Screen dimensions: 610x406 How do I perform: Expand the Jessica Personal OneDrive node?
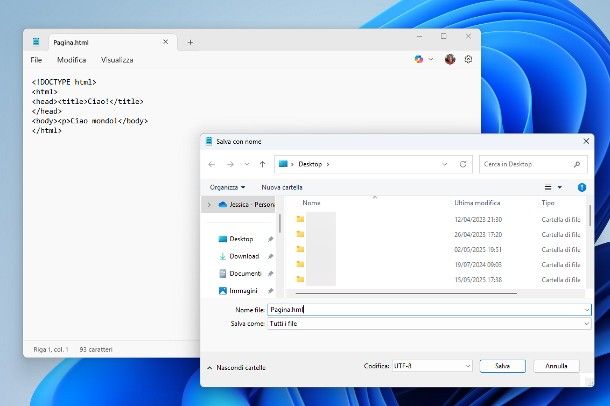point(209,204)
